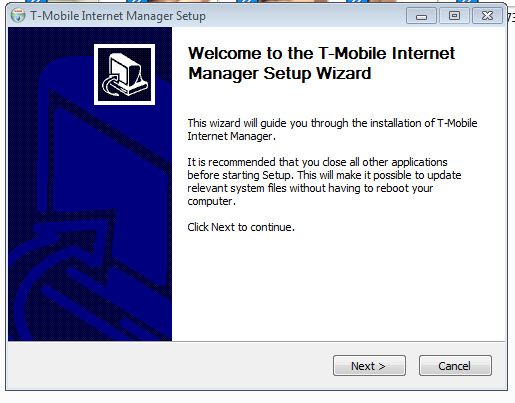Click the title bar text T-Mobile Internet Manager Setup
This screenshot has height=403, width=515.
point(118,16)
